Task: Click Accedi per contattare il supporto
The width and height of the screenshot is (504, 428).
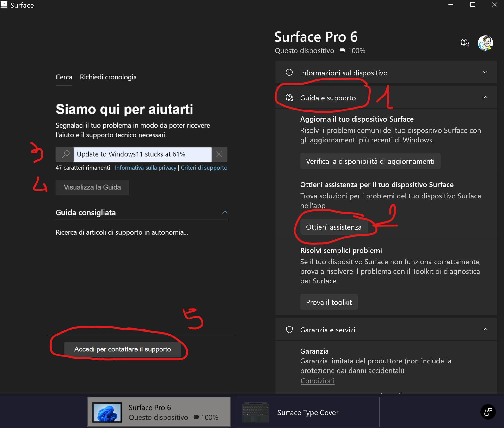Action: 123,349
